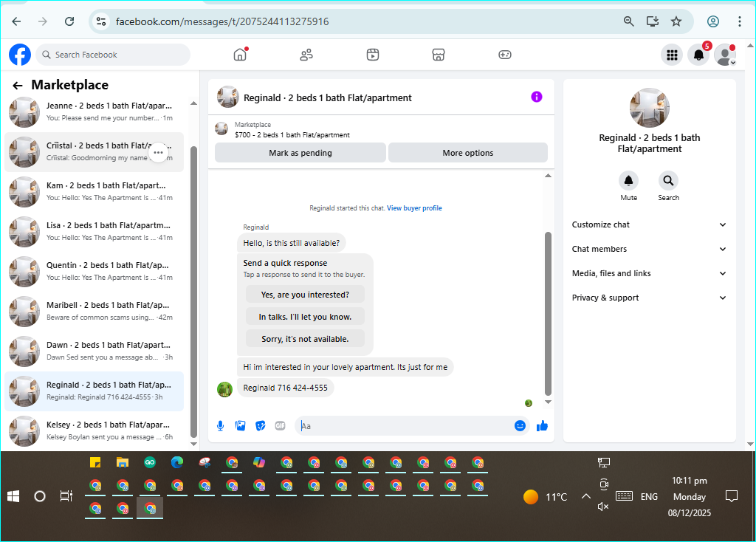
Task: Click the listing photo in the right panel
Action: (649, 108)
